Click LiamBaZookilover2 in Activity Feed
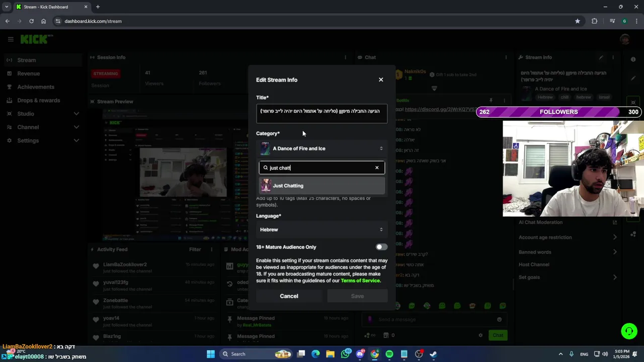This screenshot has width=644, height=362. 125,264
